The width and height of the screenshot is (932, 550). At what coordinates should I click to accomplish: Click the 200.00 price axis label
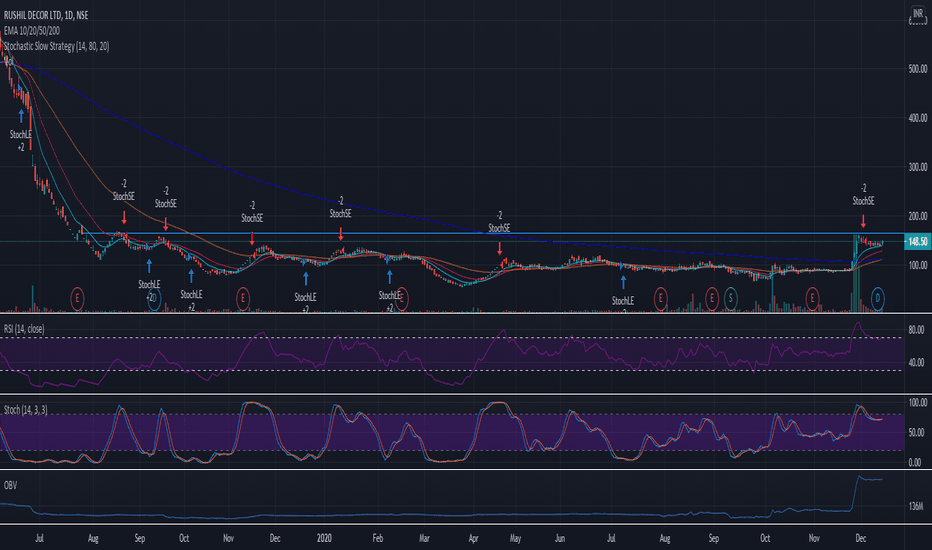(918, 216)
